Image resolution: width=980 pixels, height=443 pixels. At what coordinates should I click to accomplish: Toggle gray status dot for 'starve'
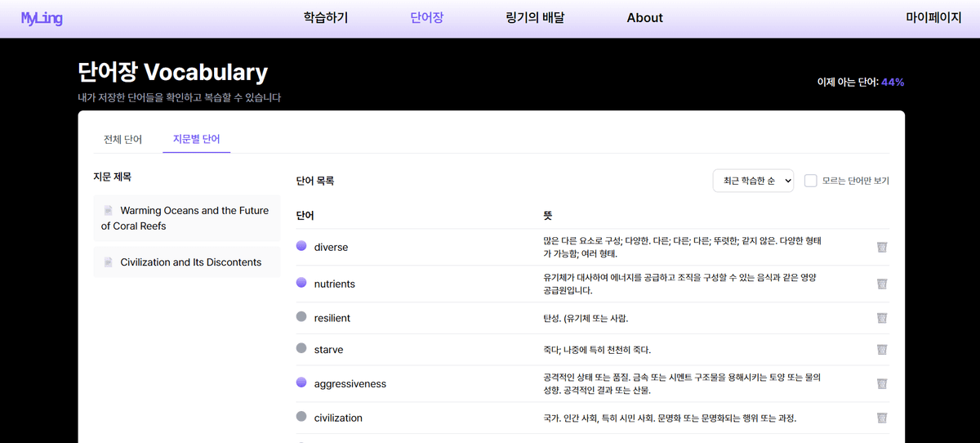301,349
